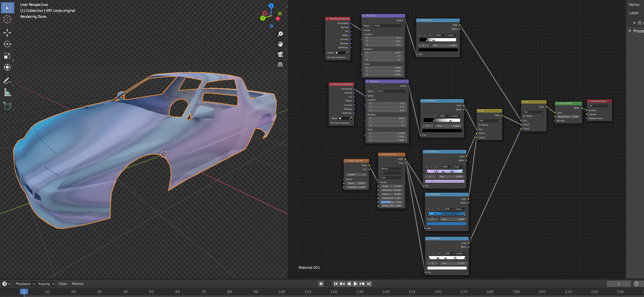This screenshot has width=644, height=297.
Task: Click the purple color bar in ColorRamp Pos 0.264
Action: [x=445, y=181]
